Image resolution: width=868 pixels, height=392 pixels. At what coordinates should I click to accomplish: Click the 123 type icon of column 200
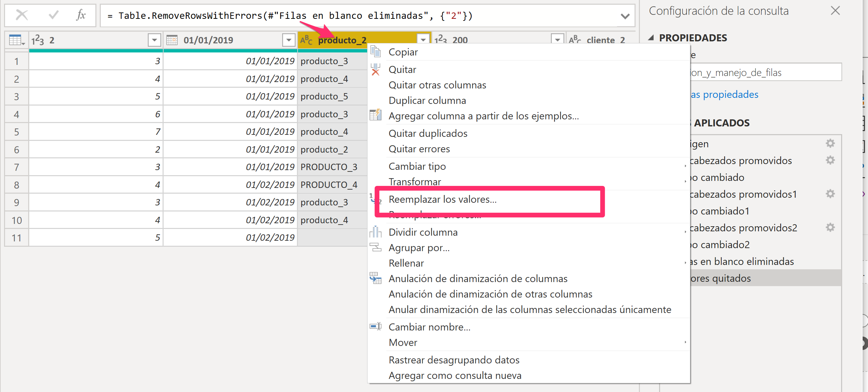coord(440,40)
